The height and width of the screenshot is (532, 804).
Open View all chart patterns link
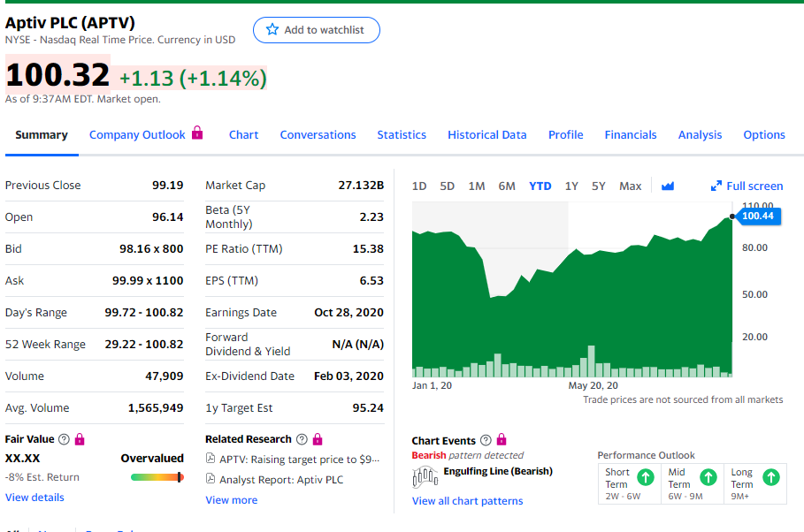pyautogui.click(x=467, y=501)
